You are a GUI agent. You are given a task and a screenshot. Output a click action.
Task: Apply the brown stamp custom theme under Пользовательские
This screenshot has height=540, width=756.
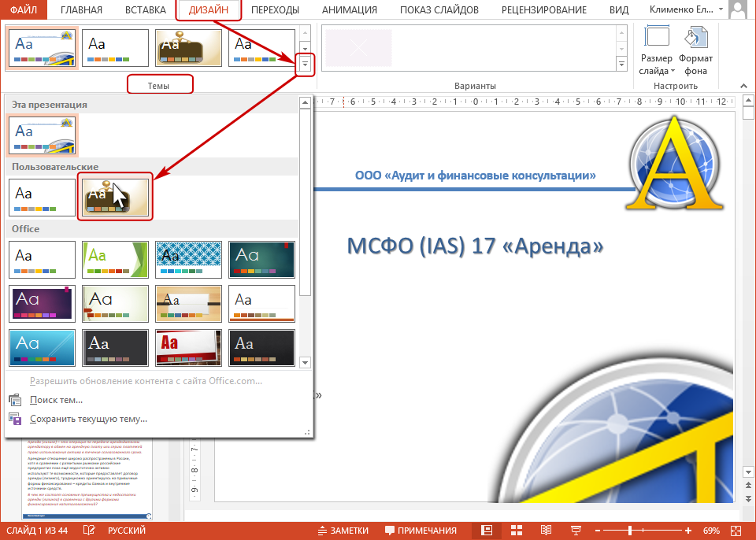pos(115,198)
